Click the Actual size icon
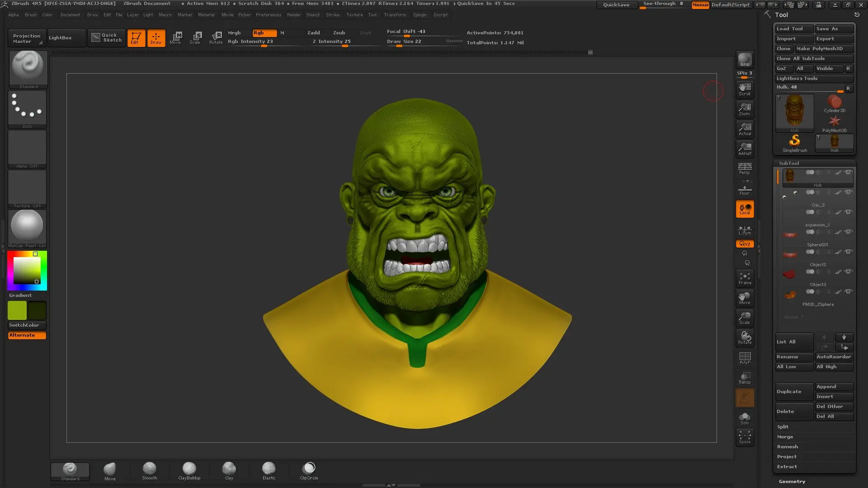 [x=745, y=129]
